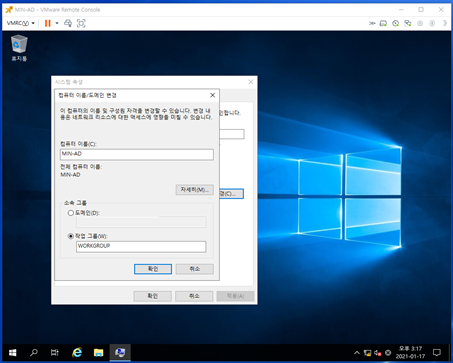Viewport: 453px width, 363px height.
Task: Open the Action Center notification icon
Action: (x=437, y=353)
